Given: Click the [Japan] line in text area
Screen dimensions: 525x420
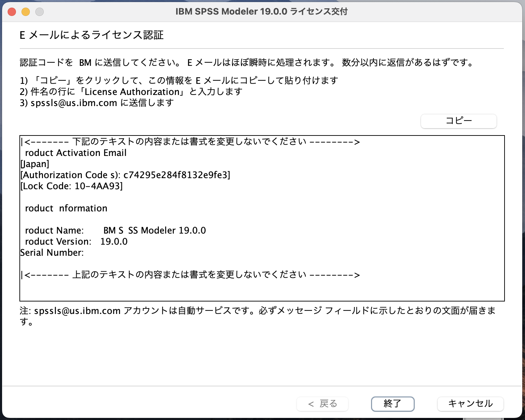Looking at the screenshot, I should [35, 164].
